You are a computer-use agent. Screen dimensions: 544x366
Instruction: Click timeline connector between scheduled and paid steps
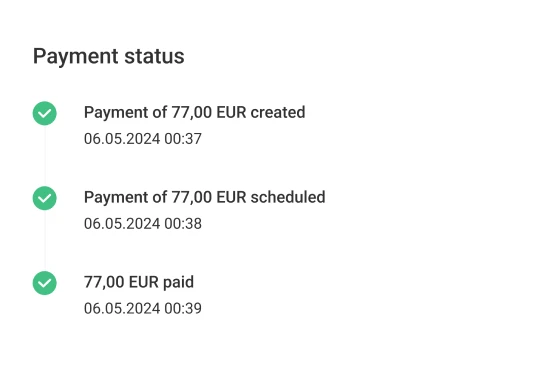tap(45, 240)
